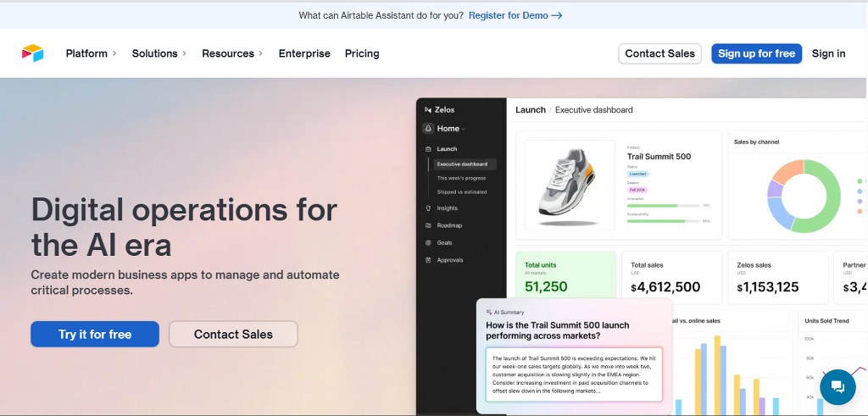Click the Launch breadcrumb in the dashboard header
The width and height of the screenshot is (868, 416).
tap(531, 109)
